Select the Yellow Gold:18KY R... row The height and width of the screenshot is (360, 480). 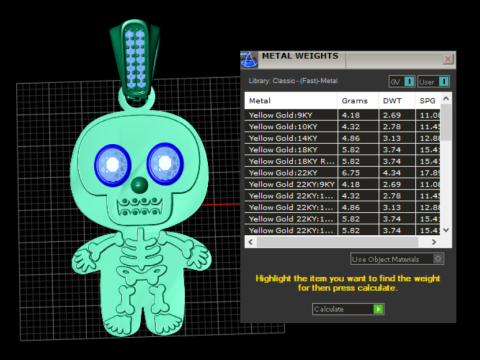point(342,161)
